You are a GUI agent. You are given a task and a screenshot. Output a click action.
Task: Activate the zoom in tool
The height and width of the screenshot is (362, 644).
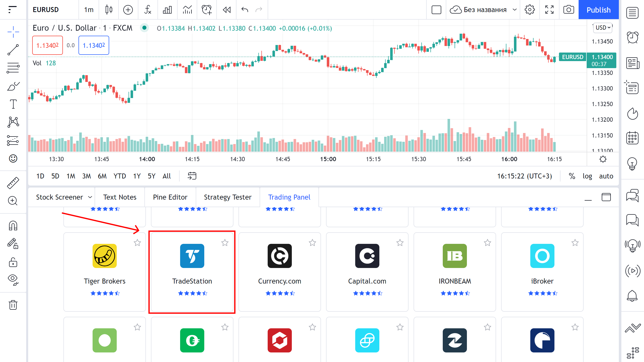click(x=13, y=201)
